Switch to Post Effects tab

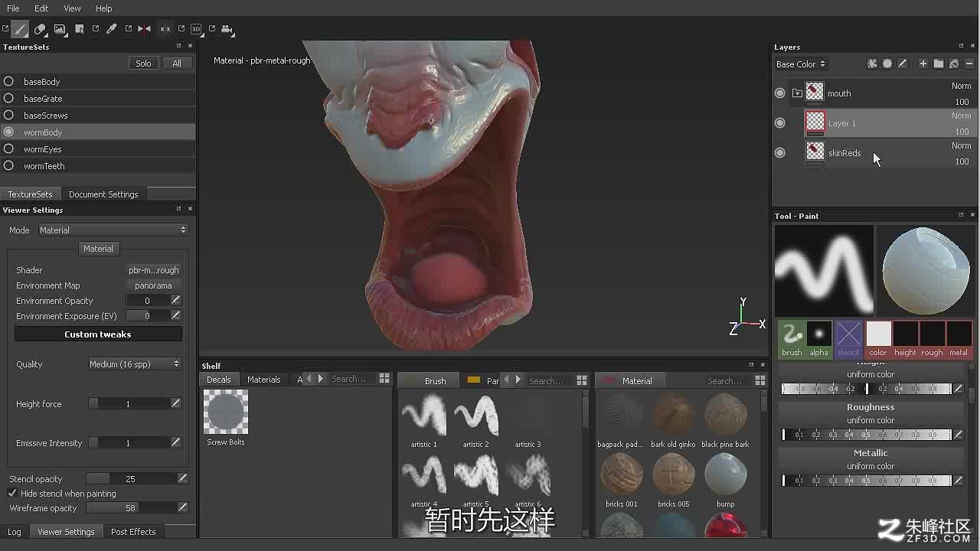[x=133, y=532]
